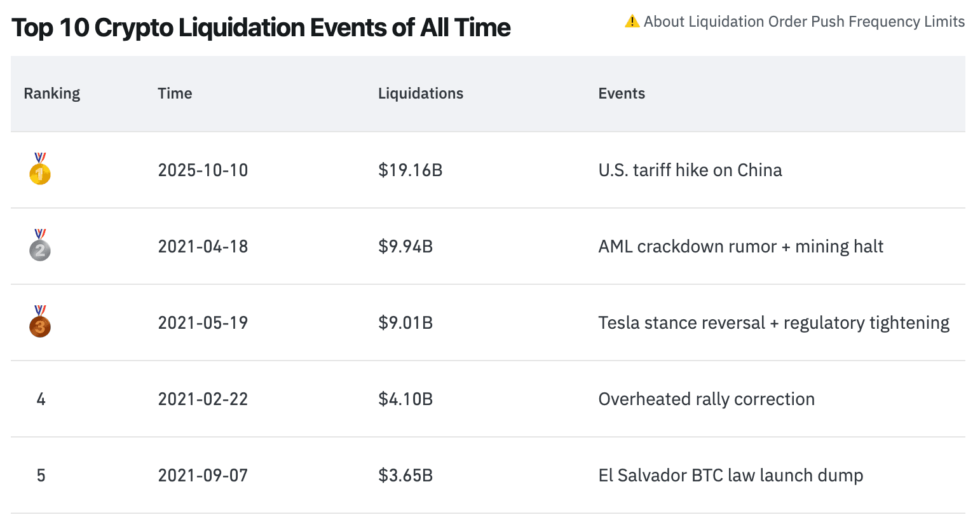980x524 pixels.
Task: Select the AML crackdown rumor + mining halt event
Action: point(741,246)
